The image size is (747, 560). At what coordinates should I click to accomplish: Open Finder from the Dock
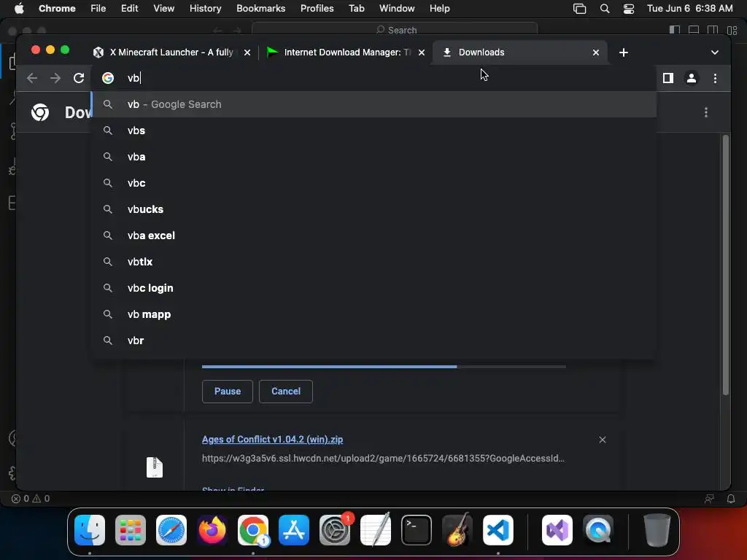click(90, 530)
